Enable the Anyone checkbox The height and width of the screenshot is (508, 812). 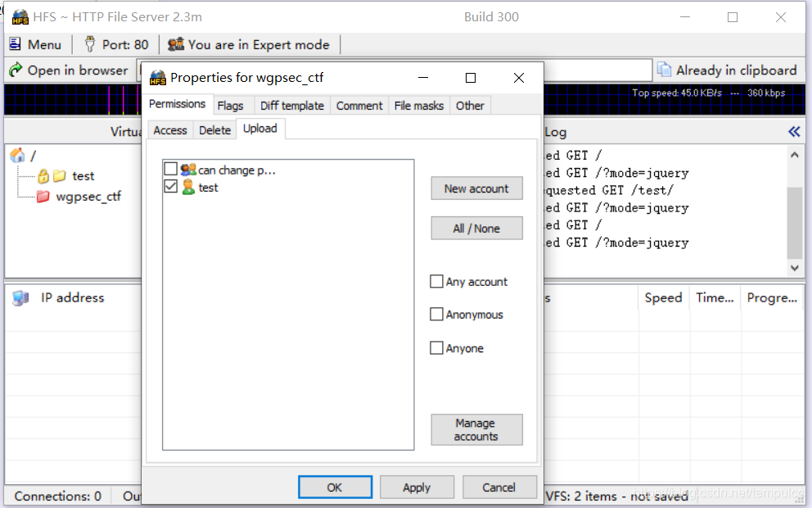436,348
